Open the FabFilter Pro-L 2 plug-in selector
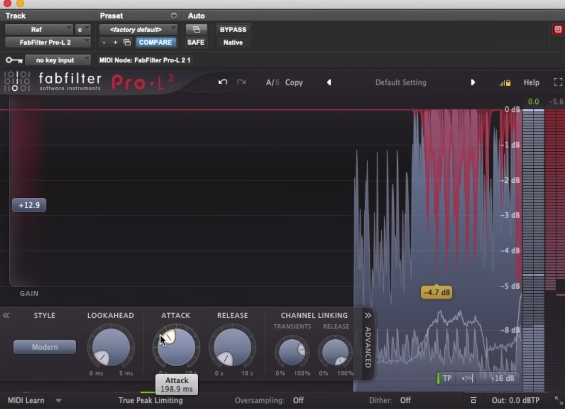This screenshot has height=409, width=565. (x=47, y=43)
